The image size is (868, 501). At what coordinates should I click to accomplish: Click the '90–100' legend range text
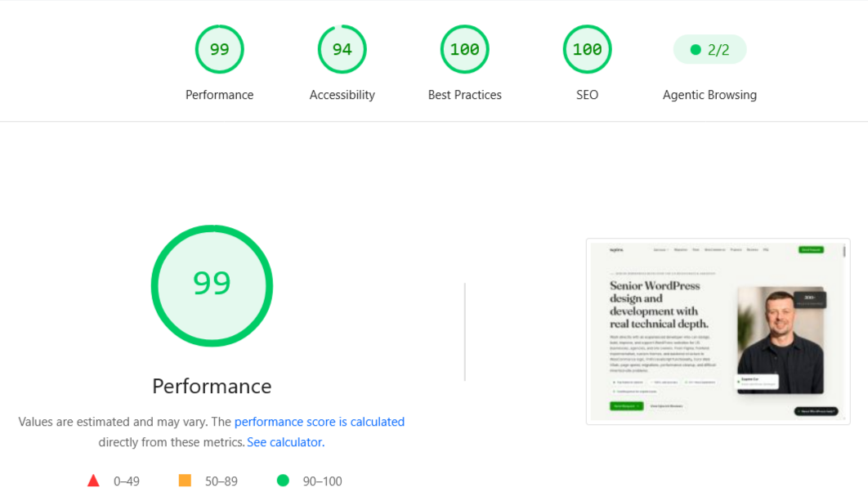(322, 481)
